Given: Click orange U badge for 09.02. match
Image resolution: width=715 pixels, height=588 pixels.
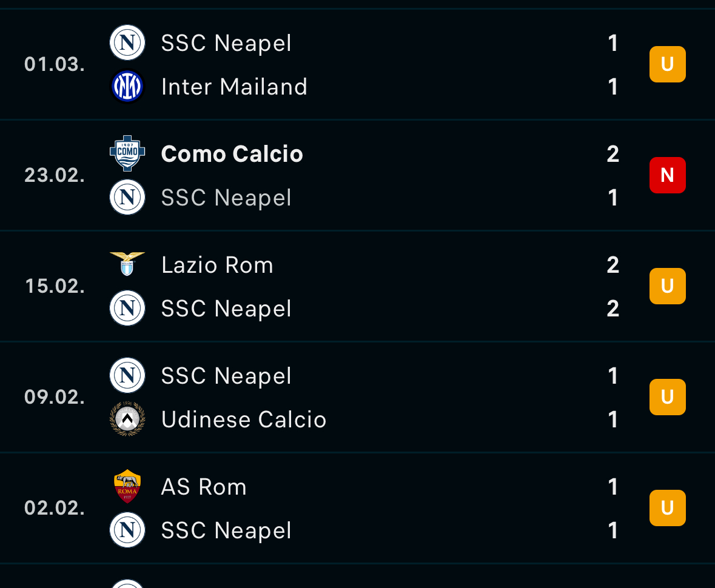Looking at the screenshot, I should point(667,397).
